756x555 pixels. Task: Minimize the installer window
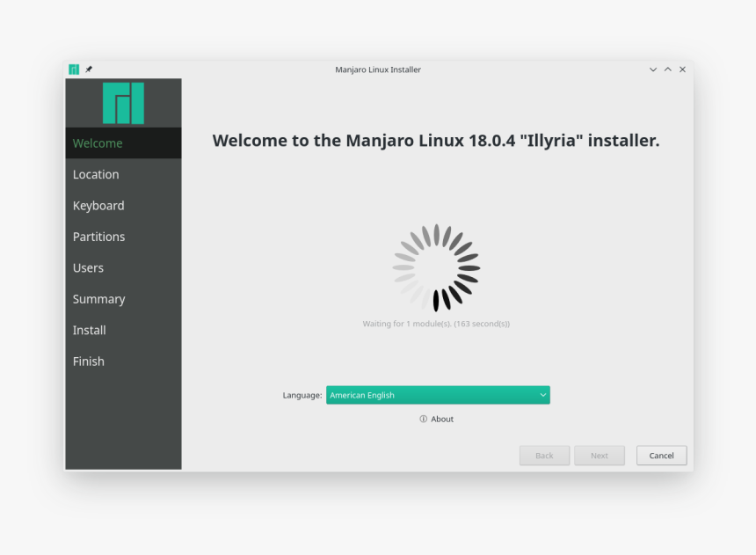(653, 69)
